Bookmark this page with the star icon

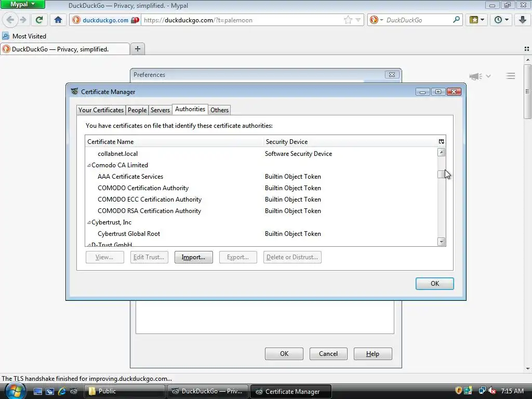[x=348, y=20]
